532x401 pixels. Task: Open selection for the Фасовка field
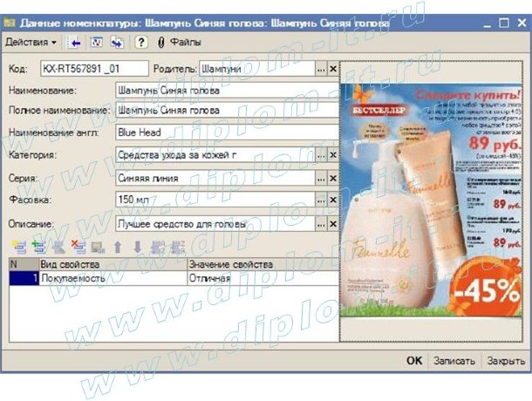[320, 200]
